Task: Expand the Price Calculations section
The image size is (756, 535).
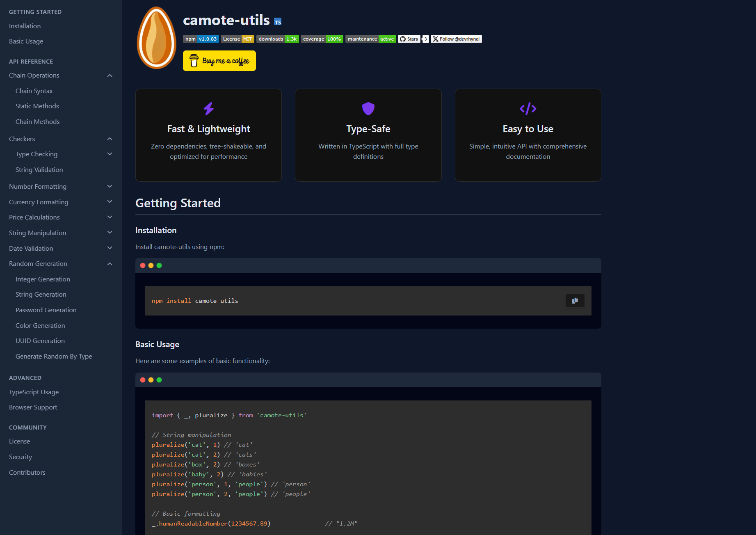Action: [110, 217]
